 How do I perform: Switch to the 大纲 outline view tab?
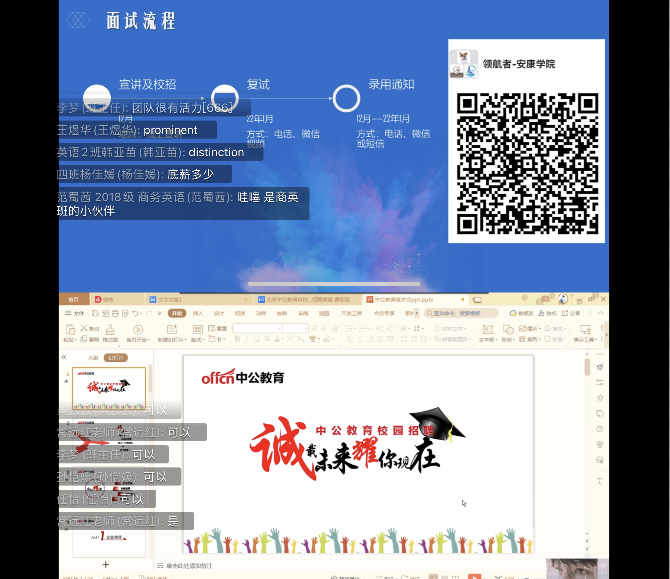pyautogui.click(x=93, y=356)
